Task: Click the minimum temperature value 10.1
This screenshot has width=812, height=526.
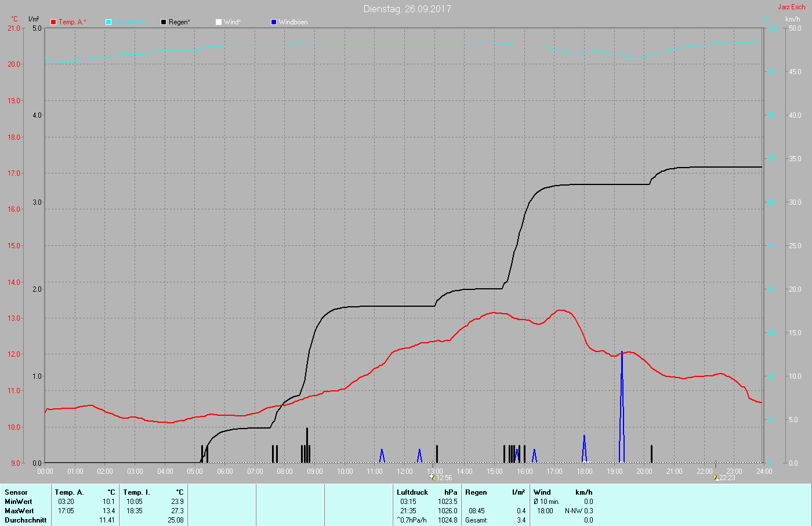Action: [x=108, y=502]
